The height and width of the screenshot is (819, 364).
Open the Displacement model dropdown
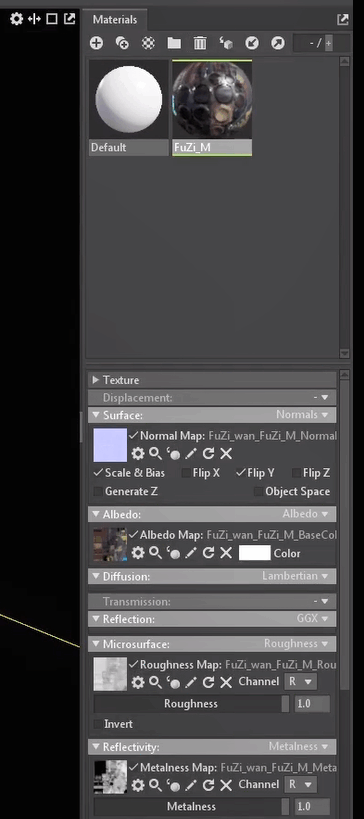(321, 397)
